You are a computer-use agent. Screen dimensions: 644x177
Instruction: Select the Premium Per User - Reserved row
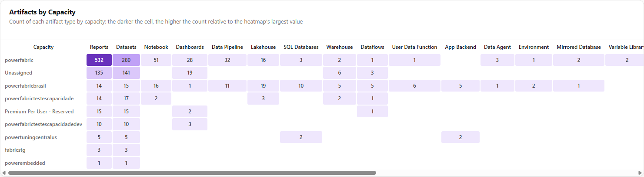[x=39, y=112]
